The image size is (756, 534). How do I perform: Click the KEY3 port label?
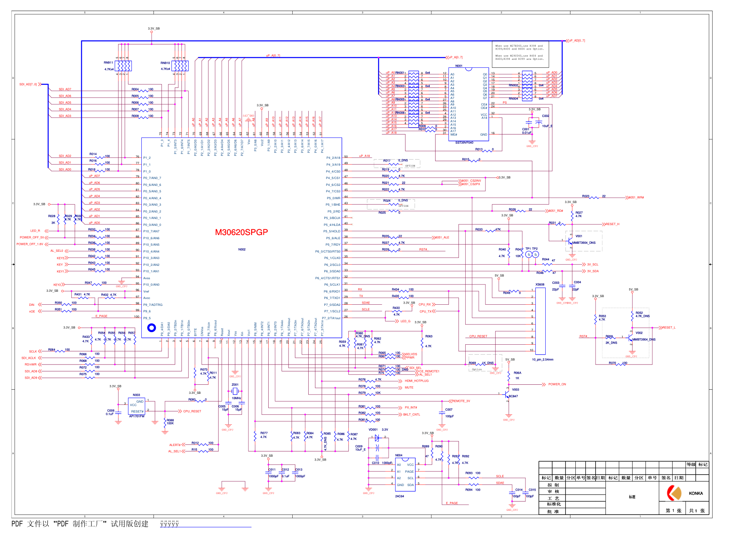coord(61,258)
